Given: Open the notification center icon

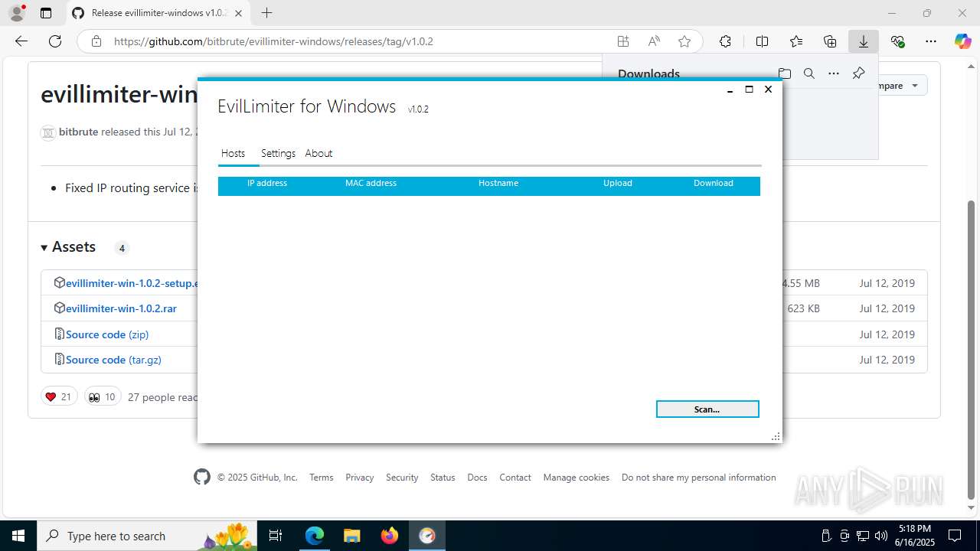Looking at the screenshot, I should click(955, 536).
